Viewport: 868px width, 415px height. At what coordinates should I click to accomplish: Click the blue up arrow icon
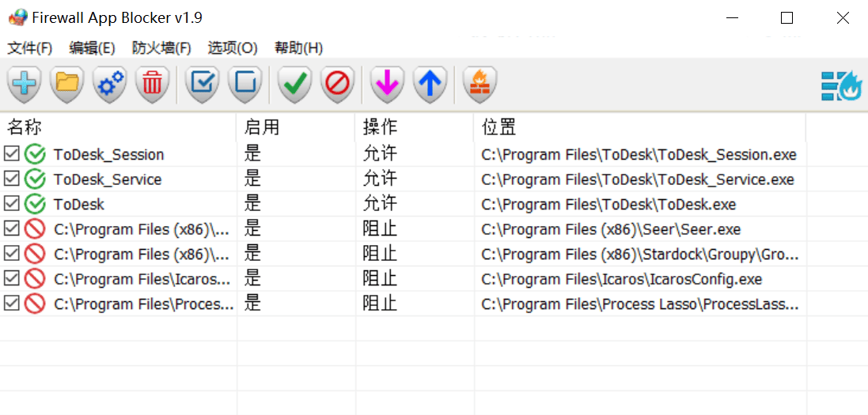430,85
